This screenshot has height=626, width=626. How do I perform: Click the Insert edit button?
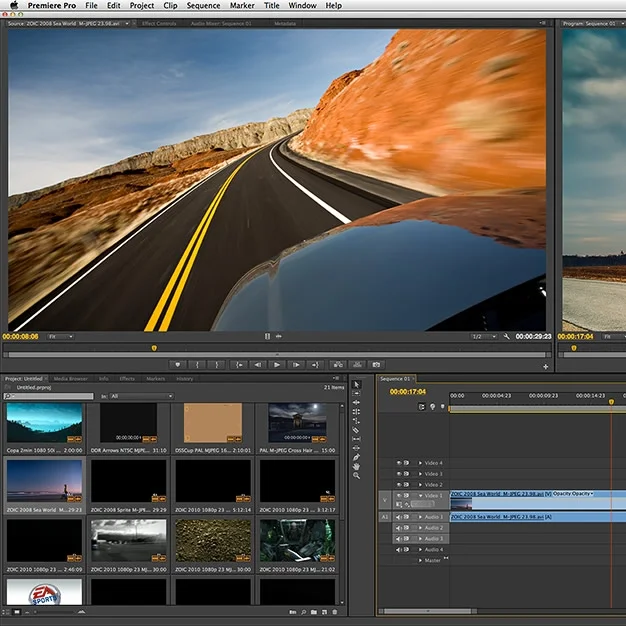[x=338, y=365]
